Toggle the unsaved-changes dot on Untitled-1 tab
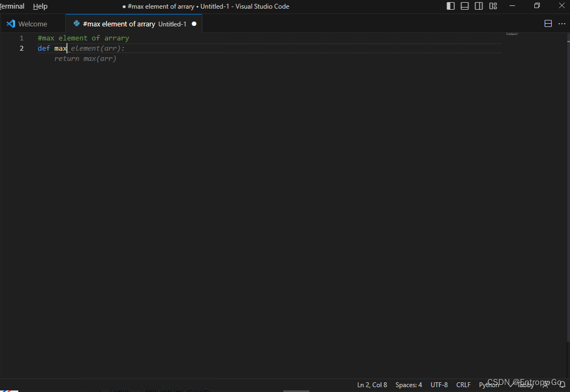 point(194,24)
